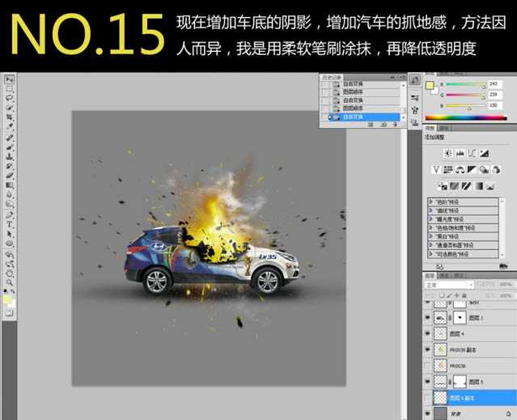Show the selected 图层 4 副本 layer
Screen dimensions: 517x420
pos(428,397)
